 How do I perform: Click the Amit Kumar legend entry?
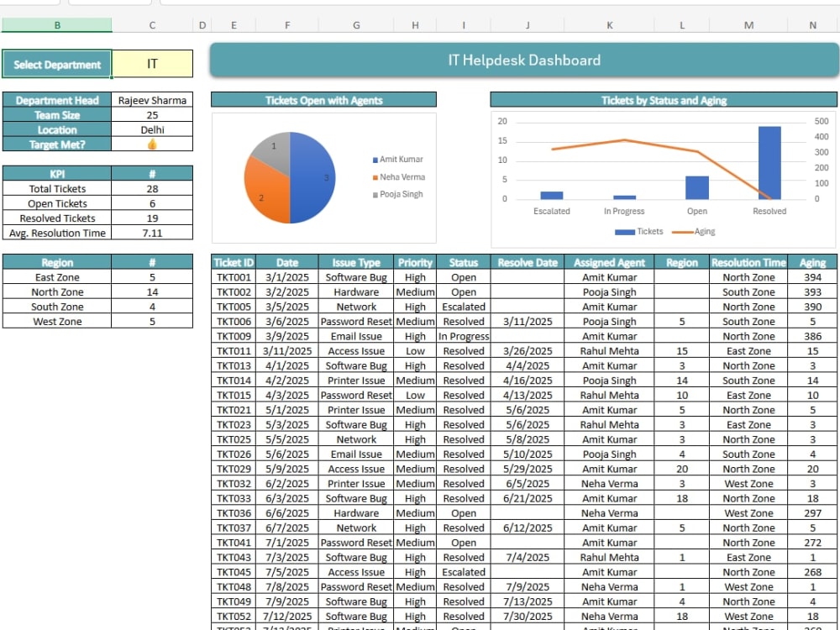coord(397,160)
